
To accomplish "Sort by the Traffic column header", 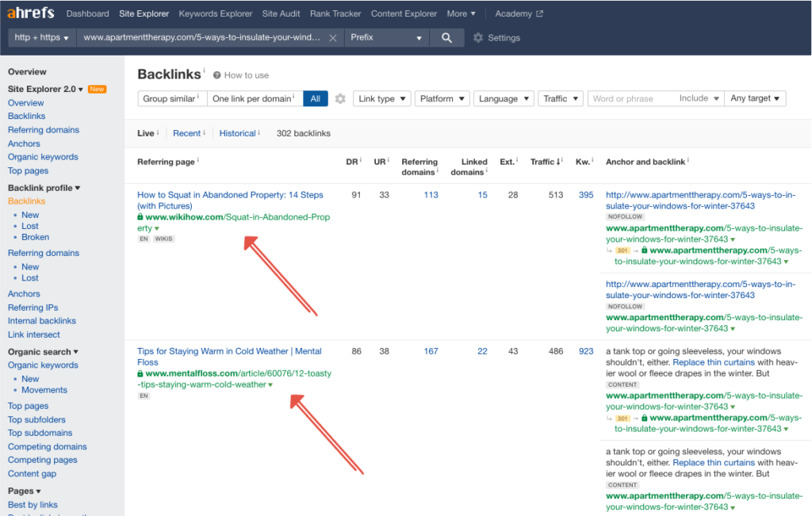I will (x=542, y=162).
